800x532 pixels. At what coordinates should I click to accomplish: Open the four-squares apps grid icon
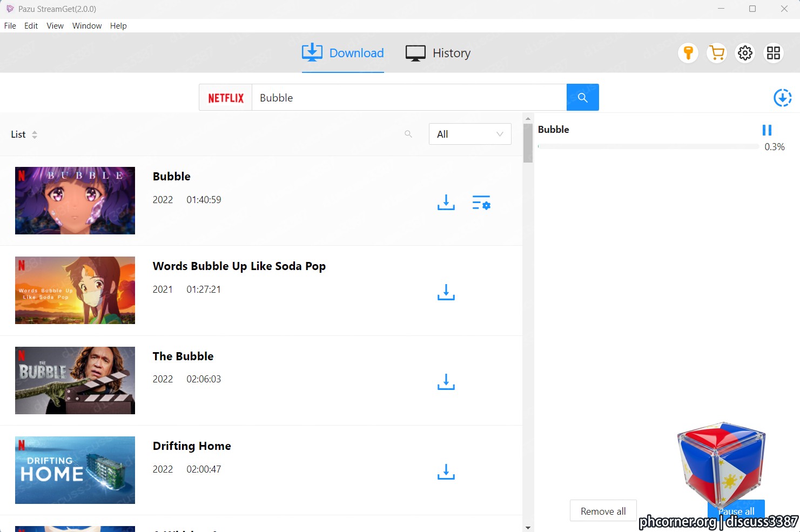[x=774, y=53]
